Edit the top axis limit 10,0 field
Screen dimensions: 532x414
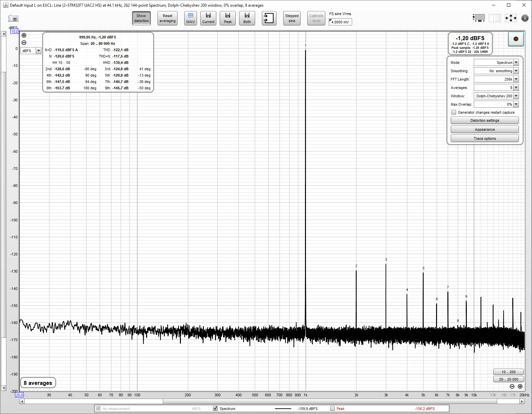pos(15,31)
